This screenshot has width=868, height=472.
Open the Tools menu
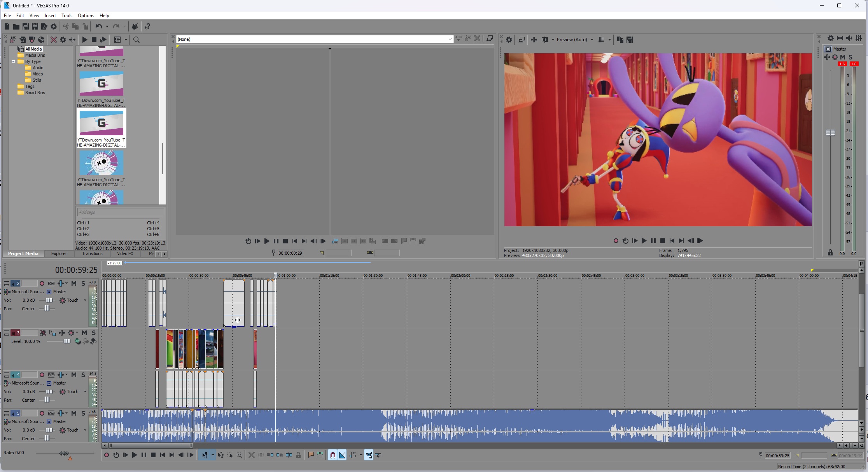(x=66, y=16)
